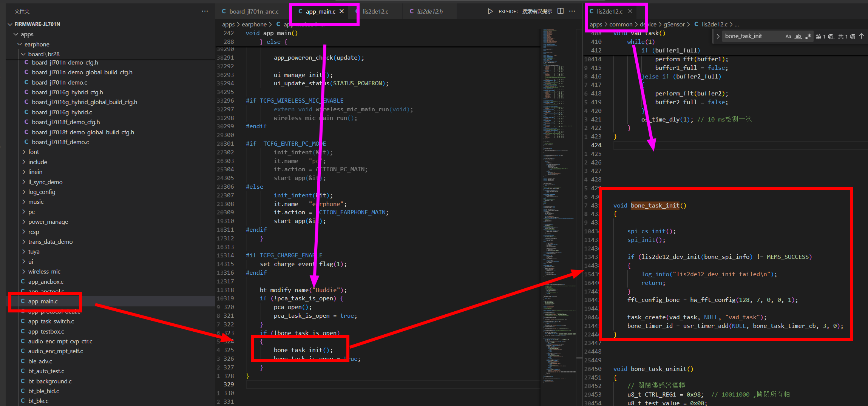Click apps in left editor breadcrumb
The height and width of the screenshot is (406, 868).
[228, 25]
